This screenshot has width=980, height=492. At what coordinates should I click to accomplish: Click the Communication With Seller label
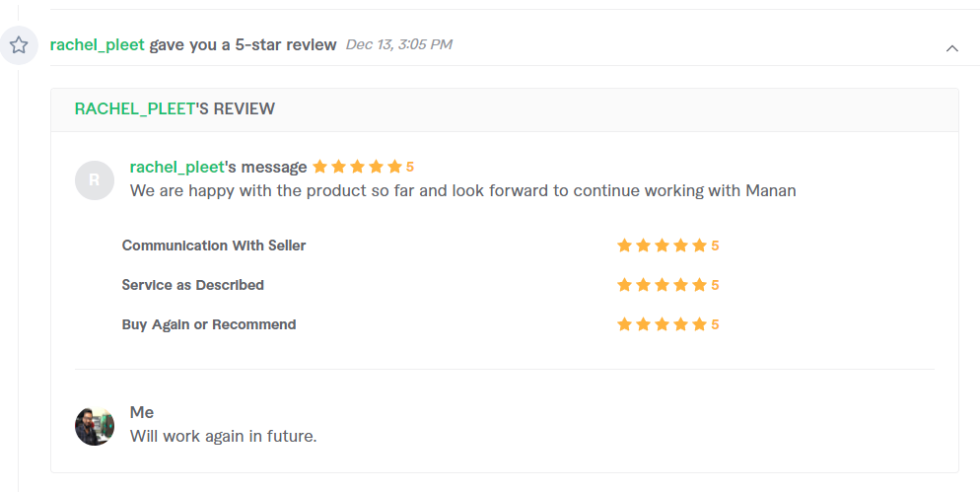pos(214,246)
